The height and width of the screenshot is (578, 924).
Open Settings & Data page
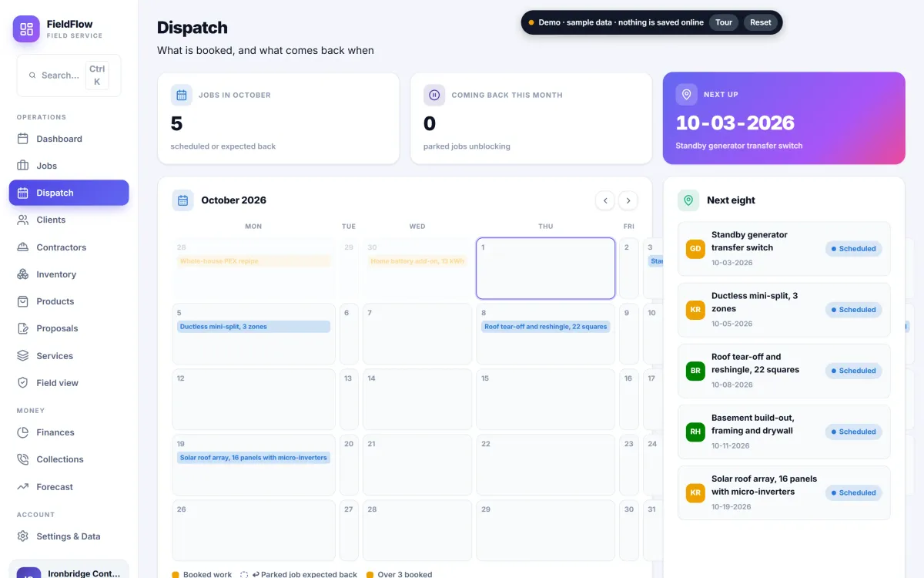click(x=69, y=536)
